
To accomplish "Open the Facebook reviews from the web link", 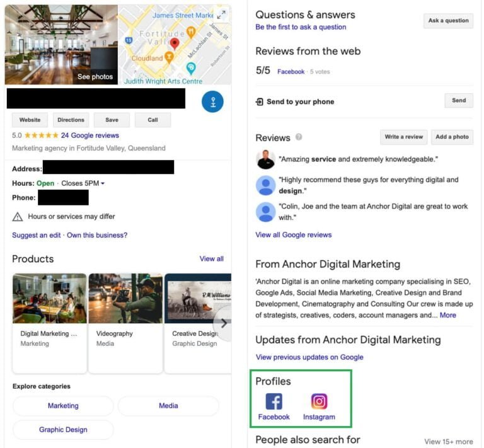I will 291,72.
